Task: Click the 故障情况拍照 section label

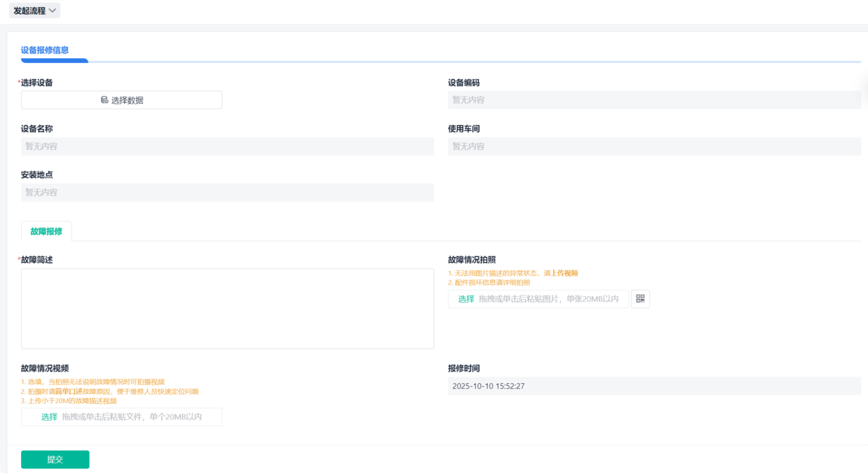Action: (x=472, y=259)
